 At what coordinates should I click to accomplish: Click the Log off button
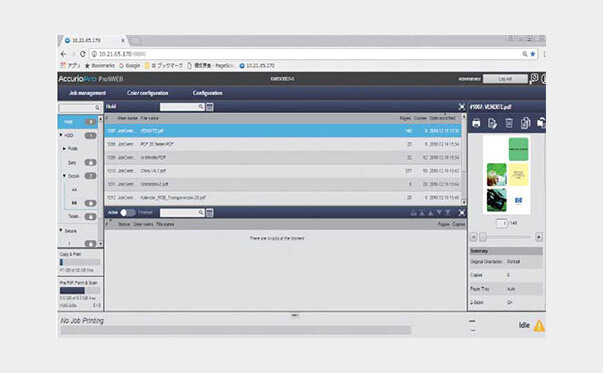[505, 79]
